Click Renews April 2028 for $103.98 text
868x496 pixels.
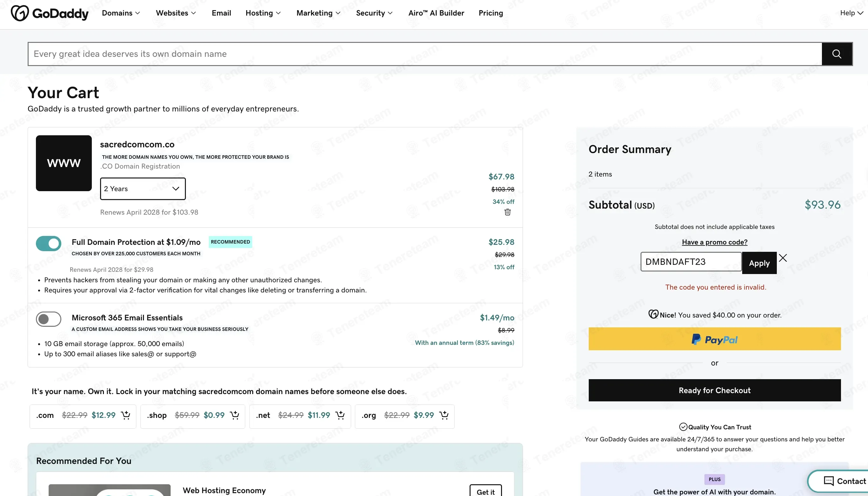[x=149, y=212]
